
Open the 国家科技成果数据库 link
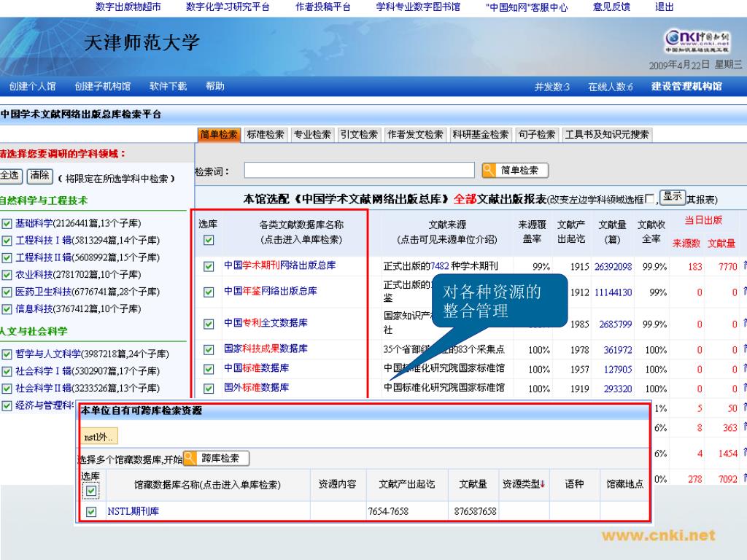[x=266, y=349]
